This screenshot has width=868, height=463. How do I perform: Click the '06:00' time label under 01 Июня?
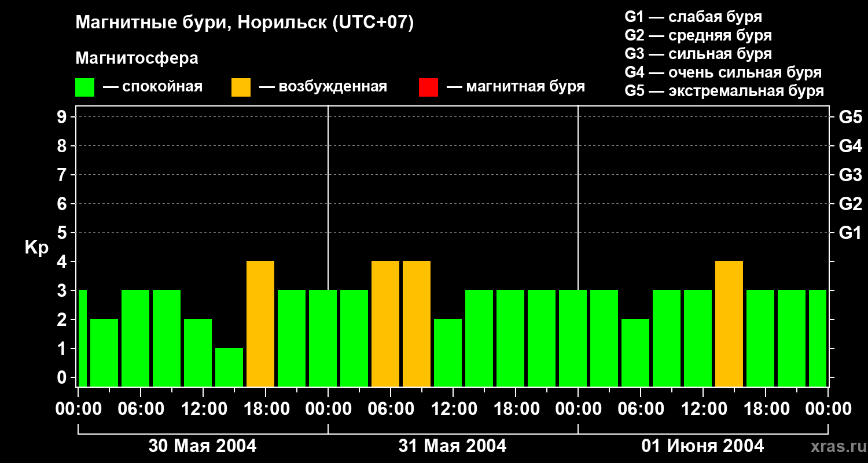(x=640, y=409)
